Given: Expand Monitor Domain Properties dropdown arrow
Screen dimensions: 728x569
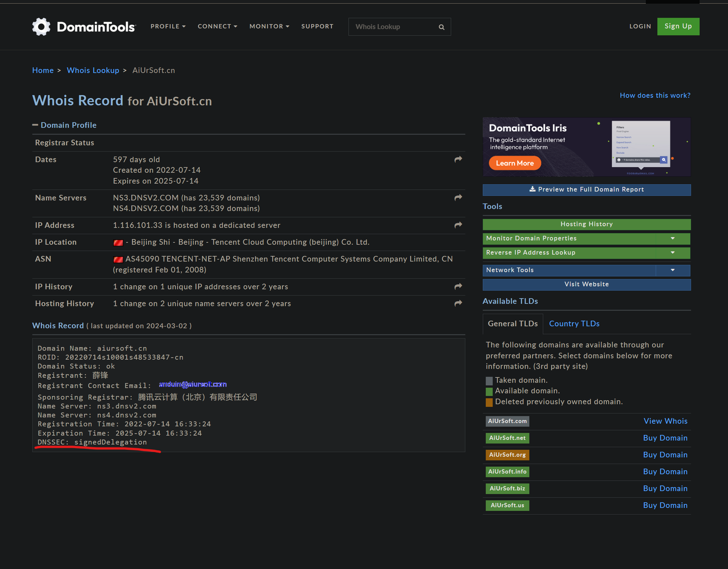Looking at the screenshot, I should [x=672, y=238].
